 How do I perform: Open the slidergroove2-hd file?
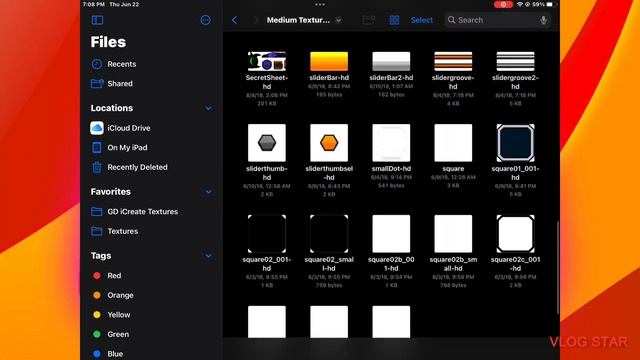click(516, 61)
